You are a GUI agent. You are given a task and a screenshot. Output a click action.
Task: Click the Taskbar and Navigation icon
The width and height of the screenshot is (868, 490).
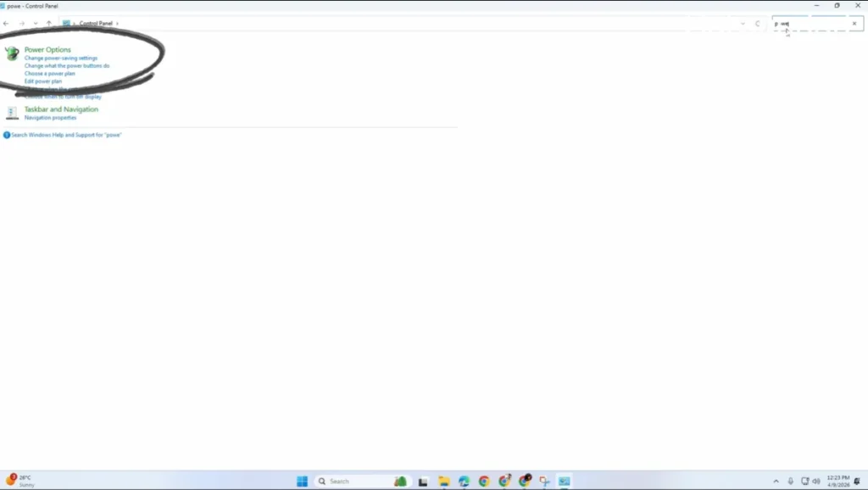[x=12, y=112]
